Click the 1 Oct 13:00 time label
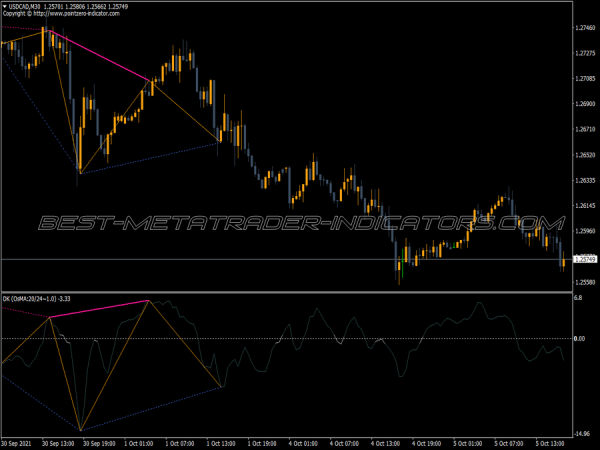This screenshot has width=600, height=450. pos(221,443)
